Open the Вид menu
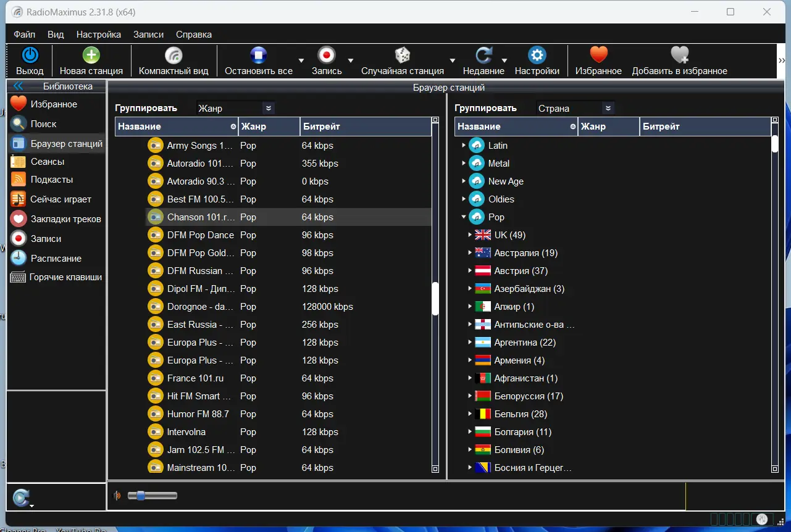The width and height of the screenshot is (791, 532). pos(56,35)
